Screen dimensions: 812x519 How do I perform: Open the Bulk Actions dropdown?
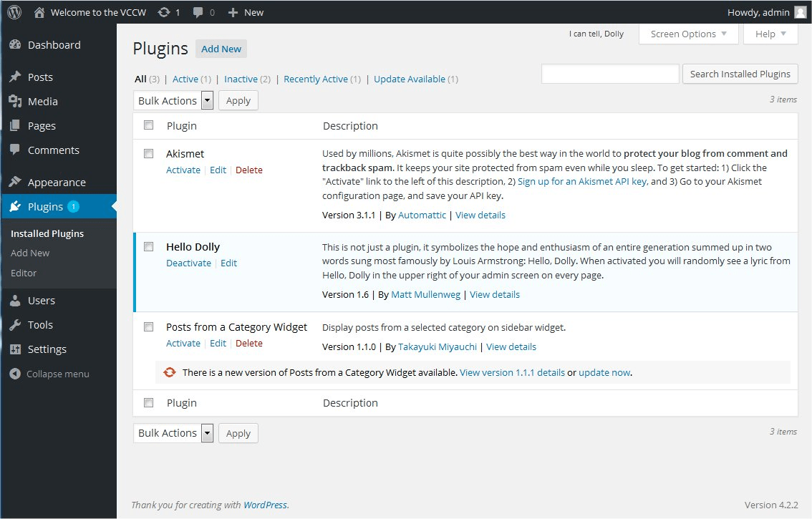173,100
